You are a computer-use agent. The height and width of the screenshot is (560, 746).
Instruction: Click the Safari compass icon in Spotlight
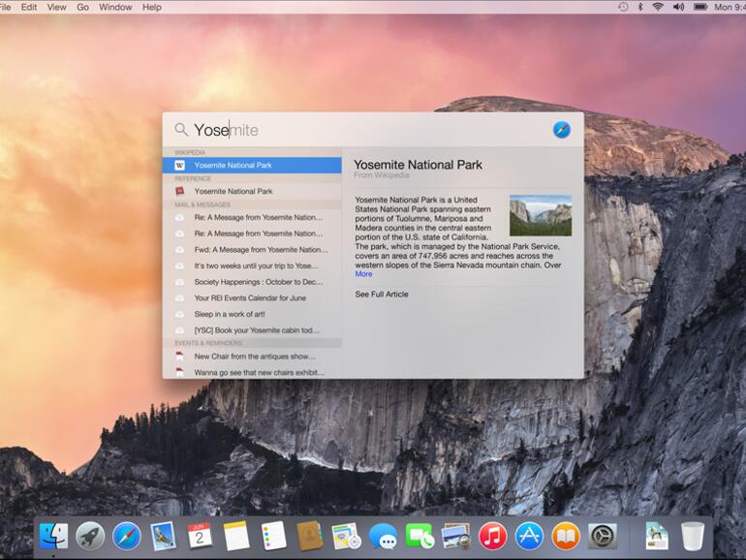click(562, 130)
